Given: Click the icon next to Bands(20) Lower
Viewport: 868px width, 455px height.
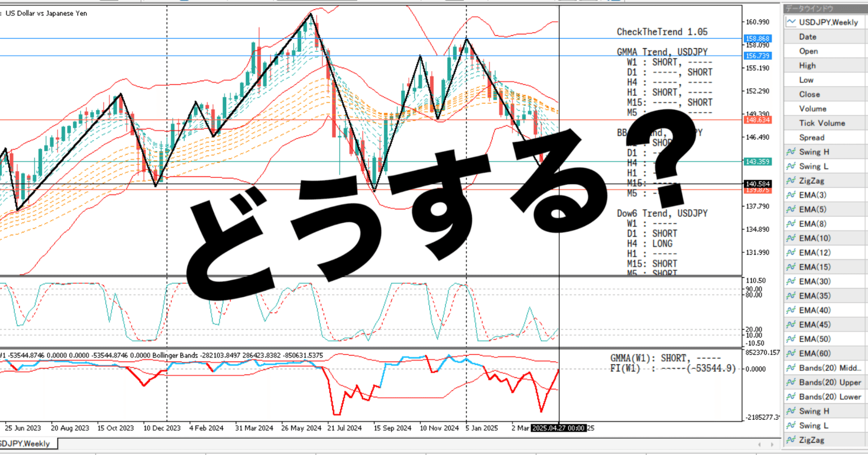Looking at the screenshot, I should pyautogui.click(x=791, y=397).
